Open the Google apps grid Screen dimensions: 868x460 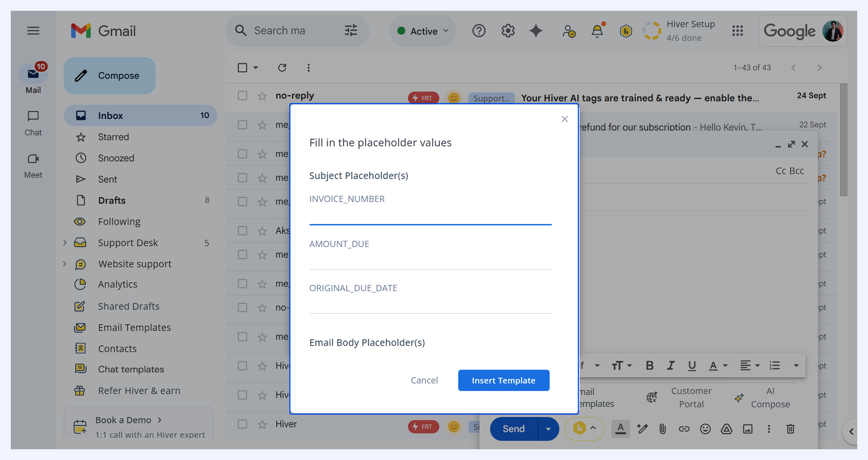pos(737,31)
